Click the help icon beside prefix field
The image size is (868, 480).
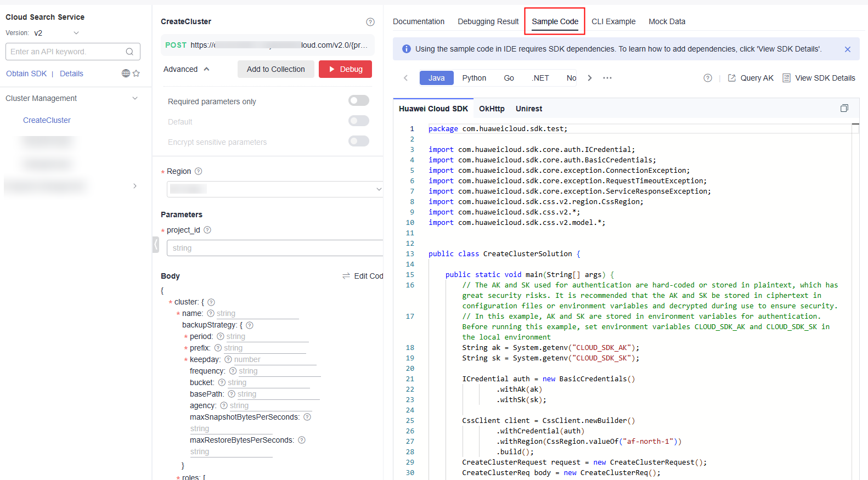pyautogui.click(x=218, y=348)
